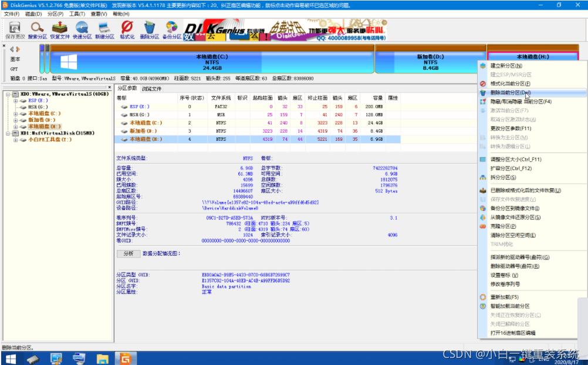Choose 删除驱动器号(盘符)(R)

(x=515, y=266)
